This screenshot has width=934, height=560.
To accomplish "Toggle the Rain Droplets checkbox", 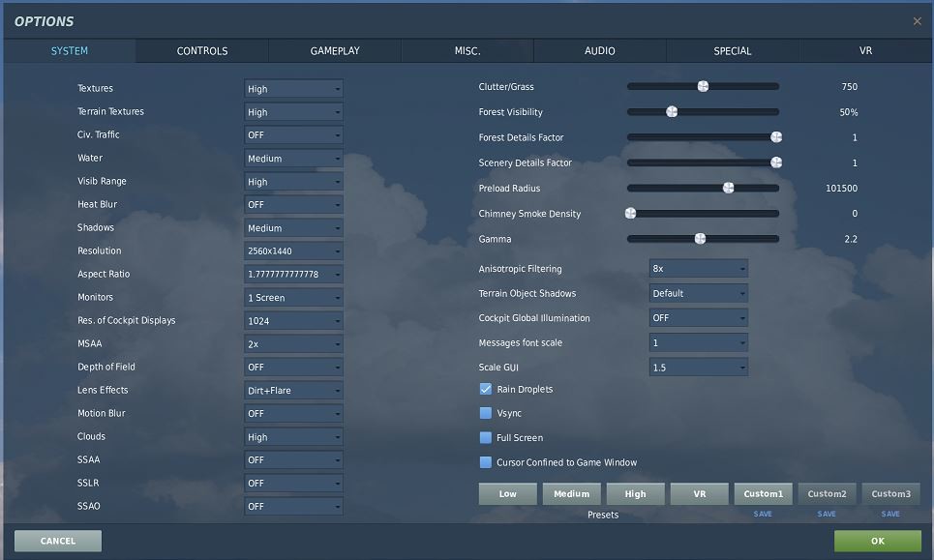I will (x=486, y=389).
